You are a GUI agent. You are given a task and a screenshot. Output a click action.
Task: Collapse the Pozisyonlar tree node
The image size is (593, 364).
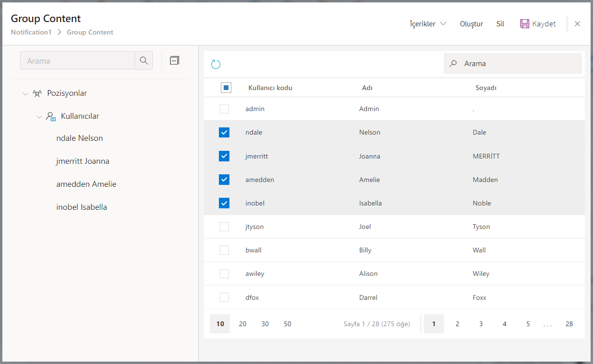point(25,93)
